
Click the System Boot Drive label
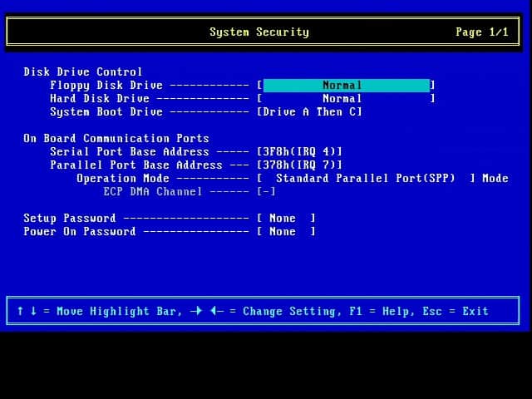point(106,112)
